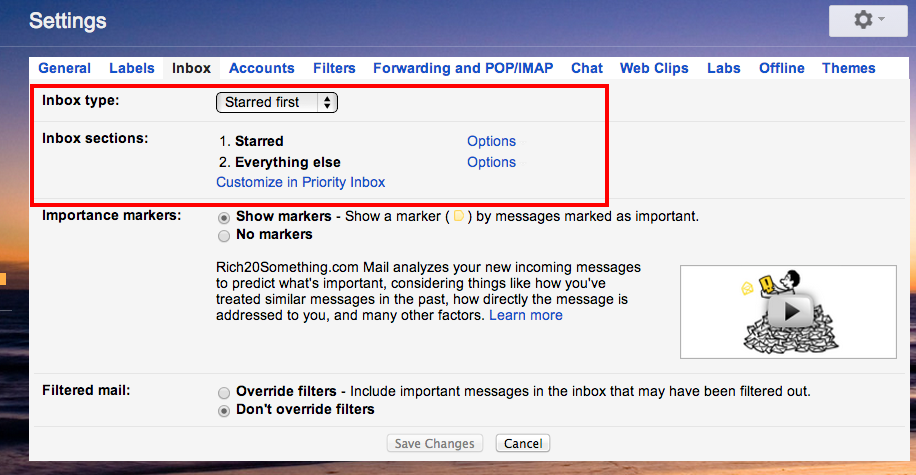Go to the Filters tab
This screenshot has height=475, width=916.
point(334,68)
